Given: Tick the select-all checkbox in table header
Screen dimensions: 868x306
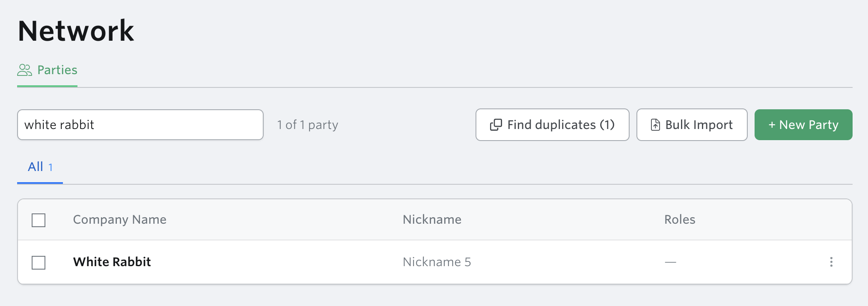Looking at the screenshot, I should pyautogui.click(x=39, y=220).
